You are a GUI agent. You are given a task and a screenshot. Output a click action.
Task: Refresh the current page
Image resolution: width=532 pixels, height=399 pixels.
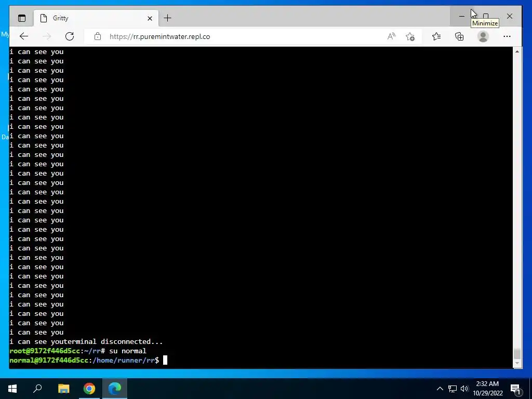point(70,36)
